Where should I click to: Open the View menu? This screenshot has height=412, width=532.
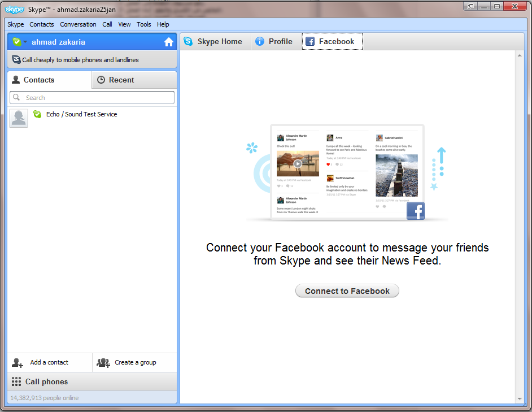(x=124, y=24)
